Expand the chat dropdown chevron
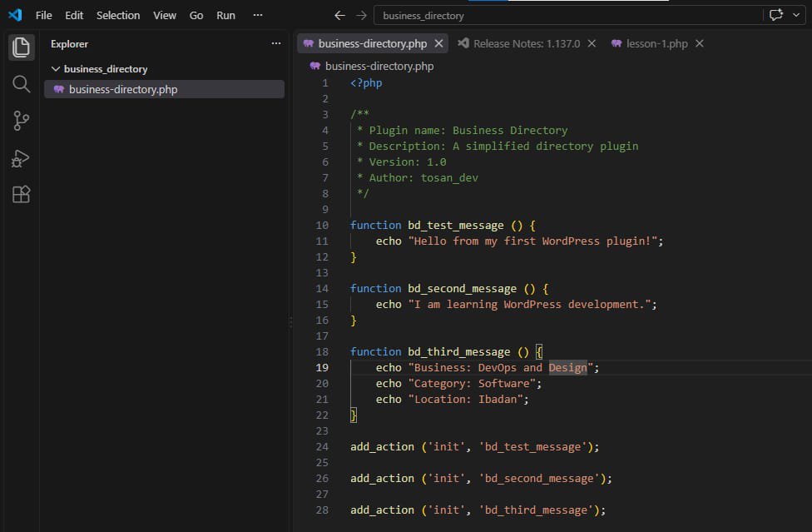The width and height of the screenshot is (812, 532). point(796,15)
